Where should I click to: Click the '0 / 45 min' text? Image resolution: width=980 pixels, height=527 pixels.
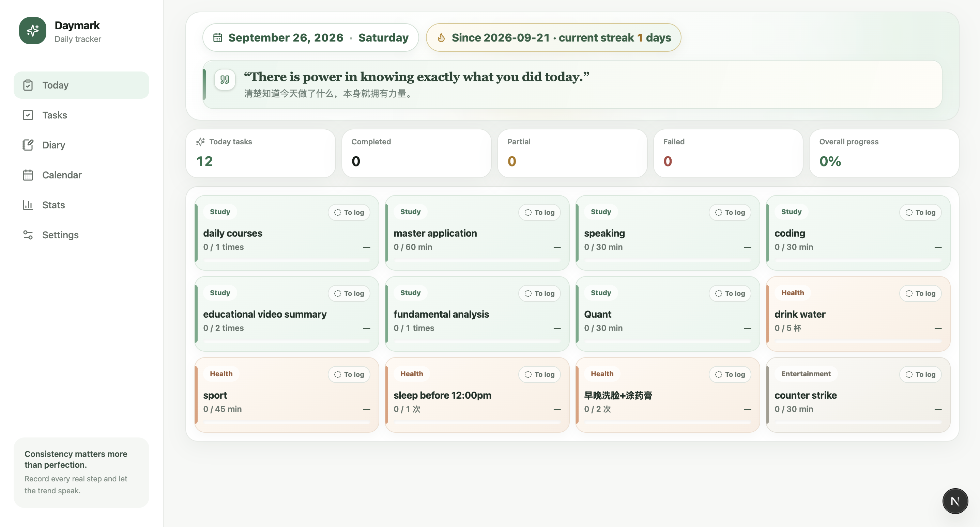pos(223,409)
